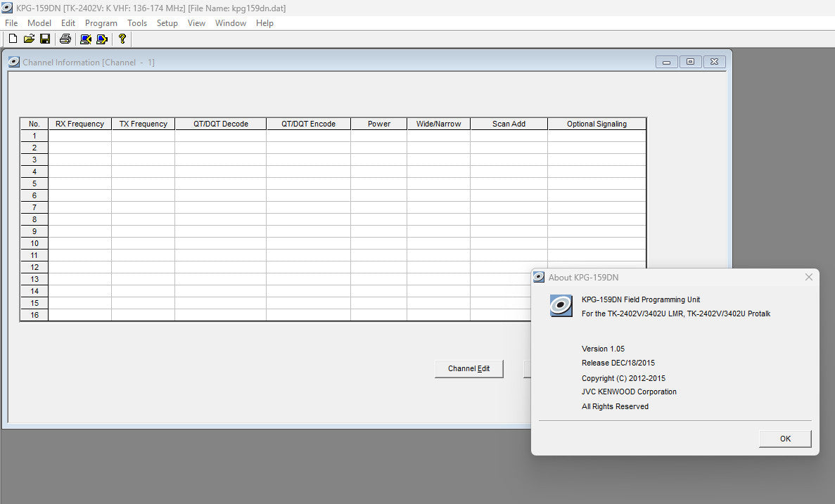The height and width of the screenshot is (504, 835).
Task: Click the Open file toolbar icon
Action: coord(29,39)
